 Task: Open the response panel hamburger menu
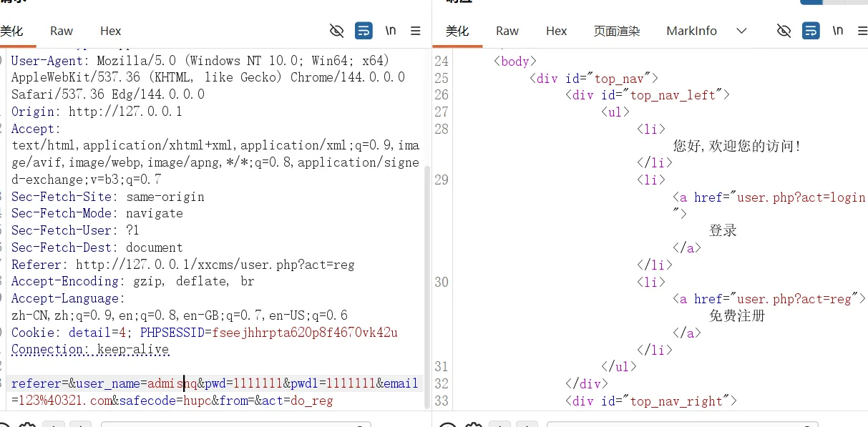click(x=861, y=31)
